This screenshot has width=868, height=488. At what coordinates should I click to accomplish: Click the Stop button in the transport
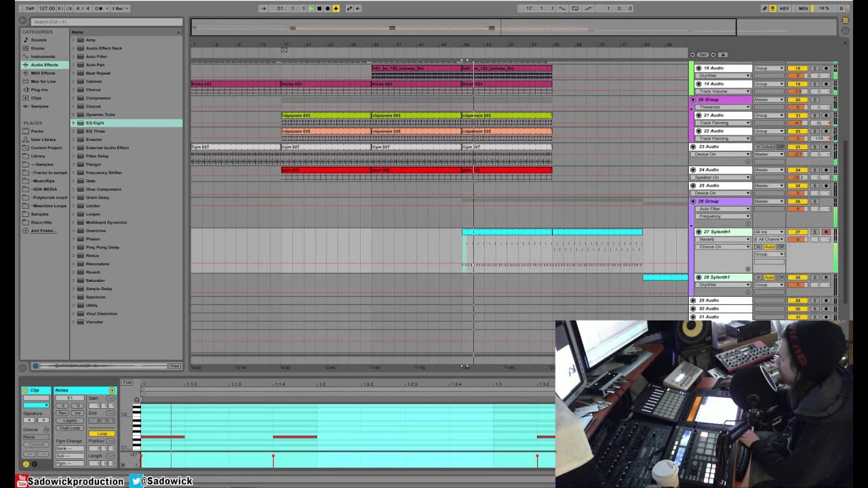[319, 8]
